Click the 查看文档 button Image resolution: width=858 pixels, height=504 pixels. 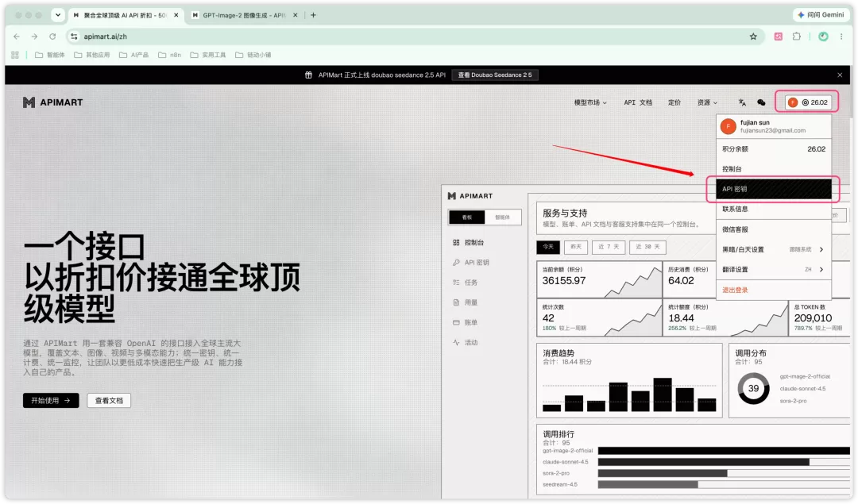click(109, 401)
